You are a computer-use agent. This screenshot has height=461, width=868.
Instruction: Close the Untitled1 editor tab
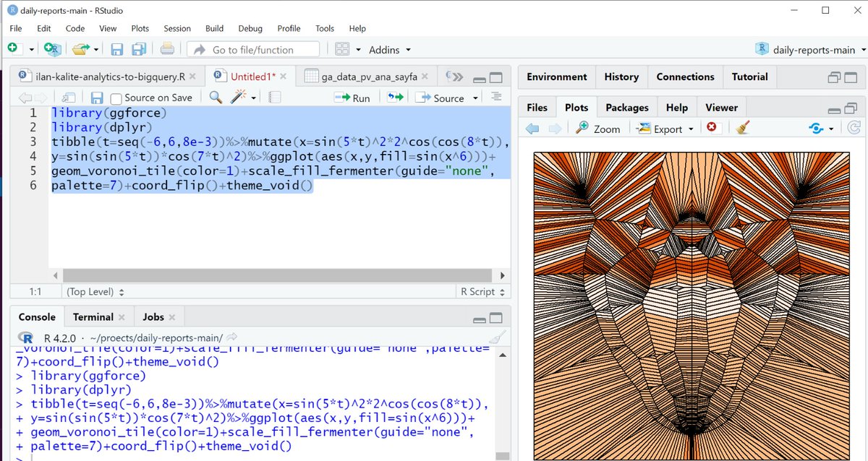pyautogui.click(x=284, y=76)
